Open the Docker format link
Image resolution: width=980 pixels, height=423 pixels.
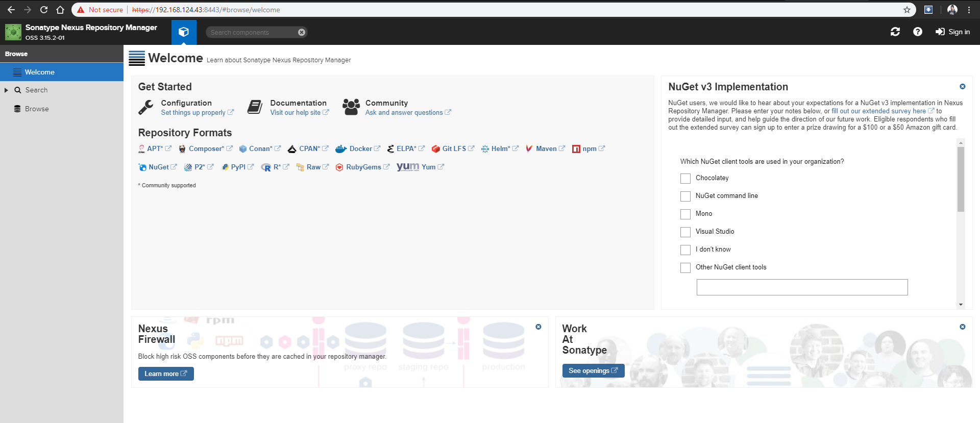tap(358, 148)
